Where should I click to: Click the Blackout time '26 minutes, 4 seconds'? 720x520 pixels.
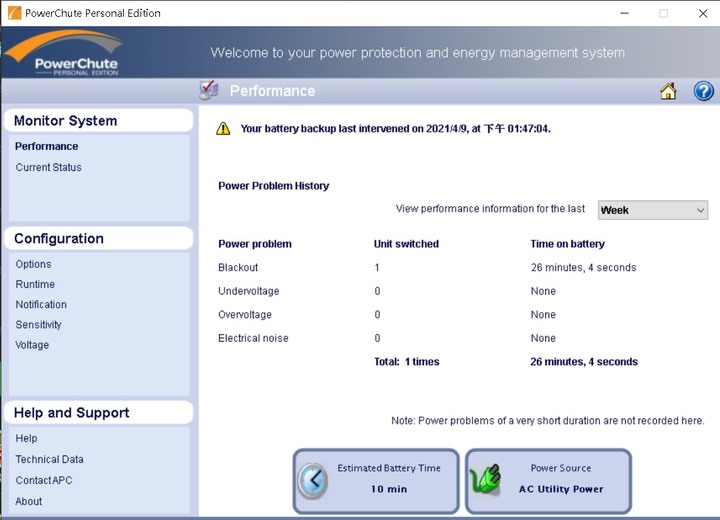[x=583, y=267]
